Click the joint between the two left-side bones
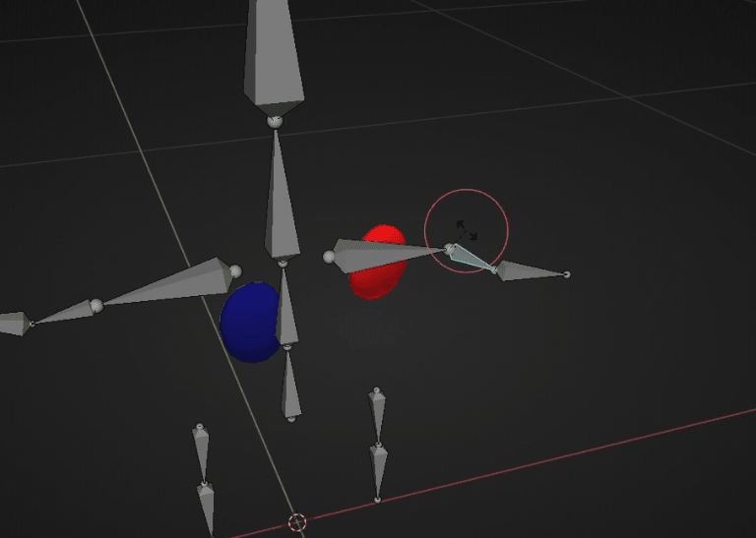Viewport: 756px width, 538px height. 96,306
